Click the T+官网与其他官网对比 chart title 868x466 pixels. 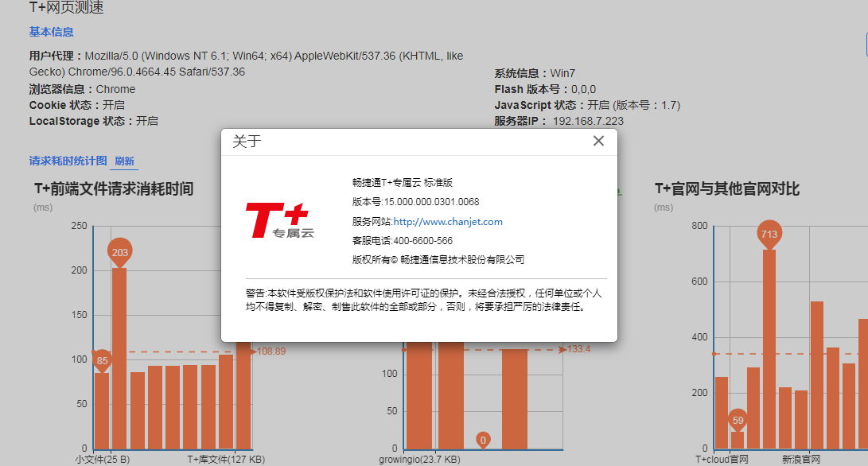click(727, 188)
